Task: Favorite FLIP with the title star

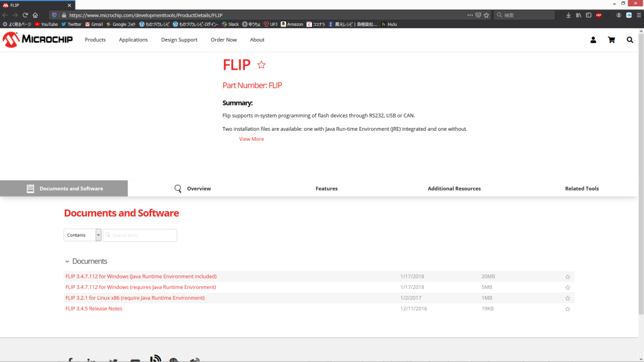Action: click(x=261, y=65)
